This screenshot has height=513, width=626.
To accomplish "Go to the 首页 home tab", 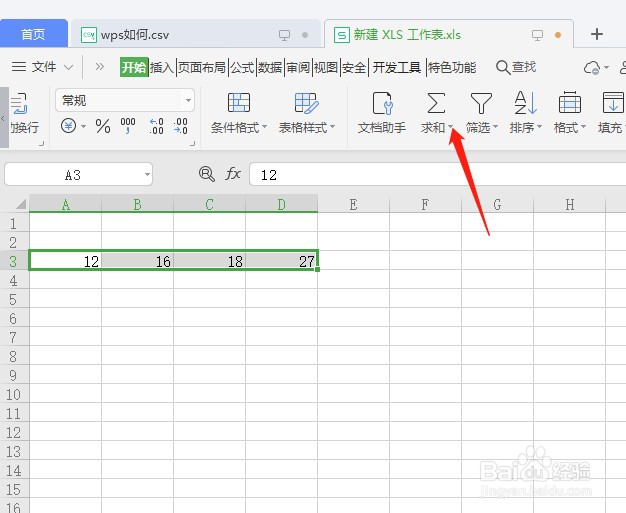I will tap(33, 34).
